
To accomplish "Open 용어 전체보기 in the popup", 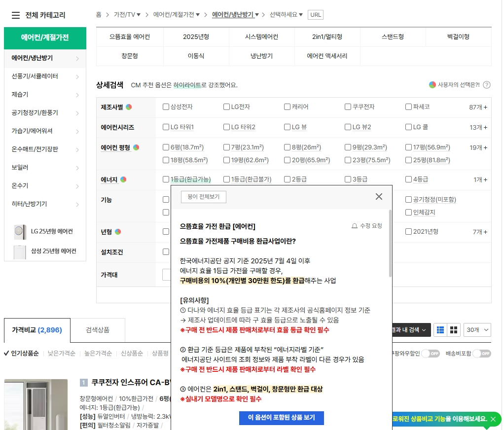I will click(204, 196).
